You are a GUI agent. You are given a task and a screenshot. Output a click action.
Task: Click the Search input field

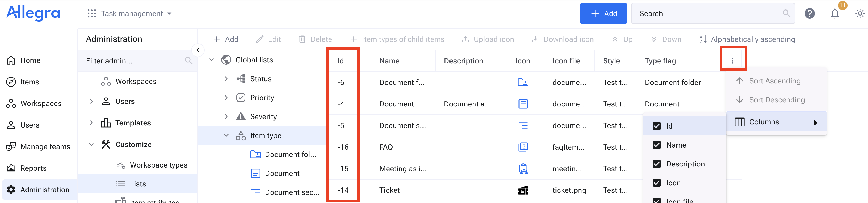pos(713,13)
